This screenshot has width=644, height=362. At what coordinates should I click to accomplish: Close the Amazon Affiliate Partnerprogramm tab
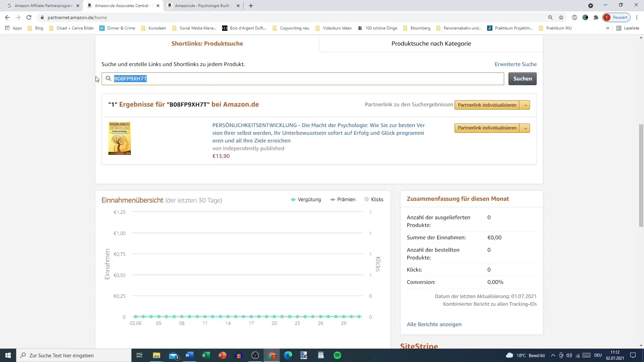click(x=77, y=6)
